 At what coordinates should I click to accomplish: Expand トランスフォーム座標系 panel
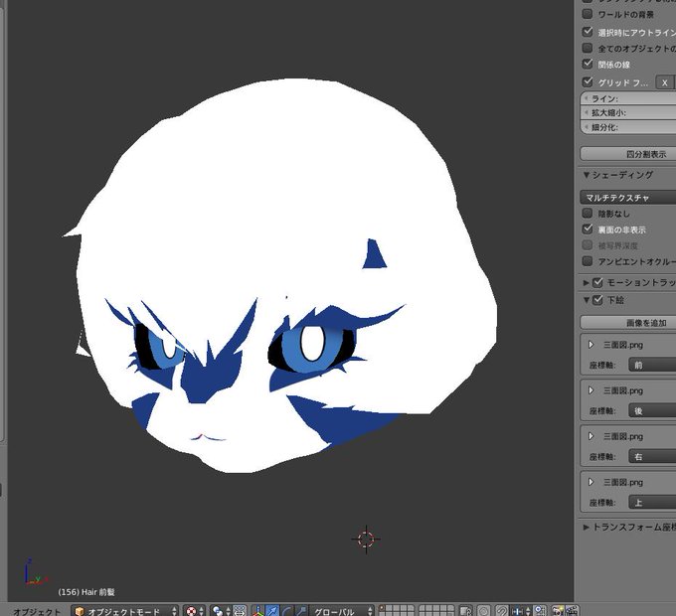click(x=586, y=527)
